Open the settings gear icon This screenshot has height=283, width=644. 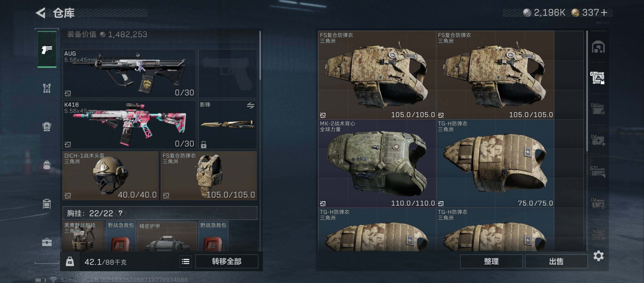pos(598,256)
